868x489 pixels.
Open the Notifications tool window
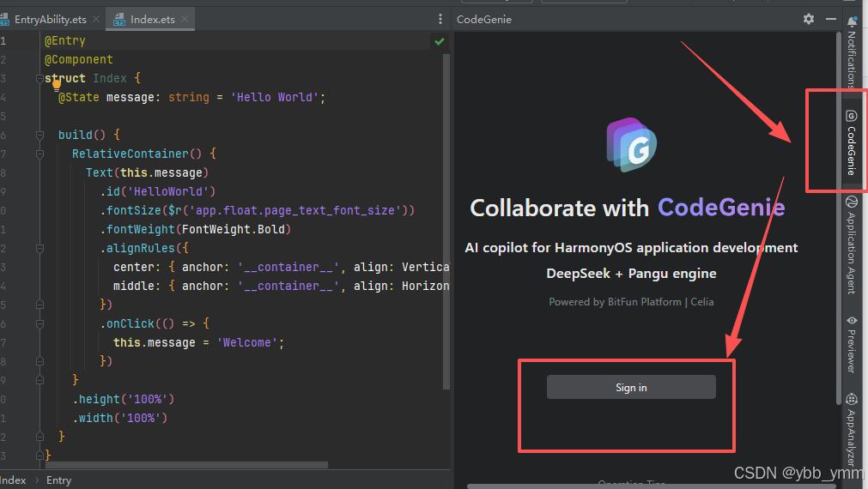click(x=852, y=51)
